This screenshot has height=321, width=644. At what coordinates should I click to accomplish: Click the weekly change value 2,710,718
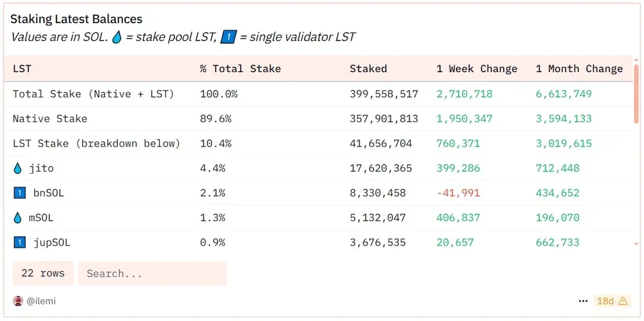464,94
